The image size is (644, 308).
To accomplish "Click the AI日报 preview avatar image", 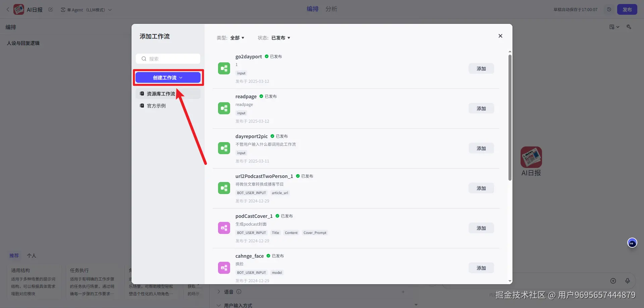I will point(531,157).
